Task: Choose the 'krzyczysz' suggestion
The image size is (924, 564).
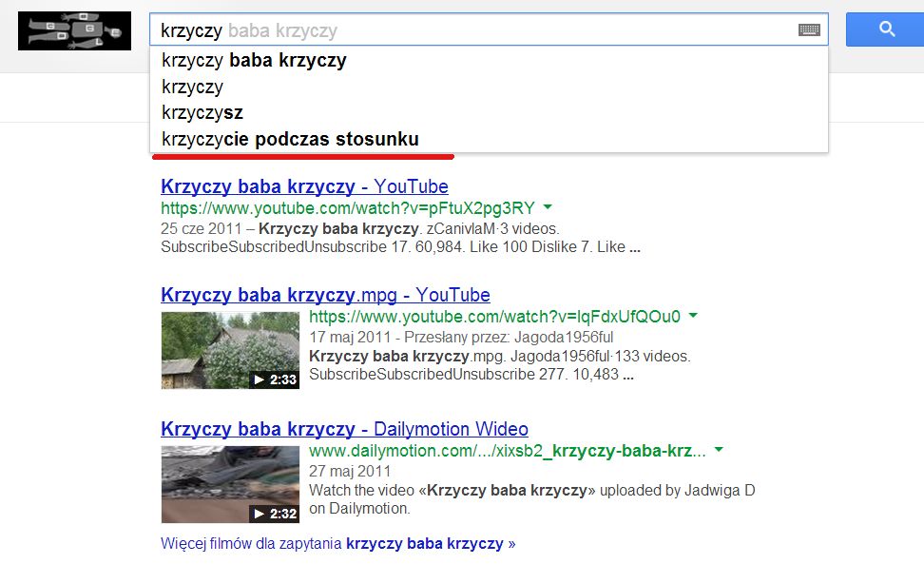Action: pos(490,112)
